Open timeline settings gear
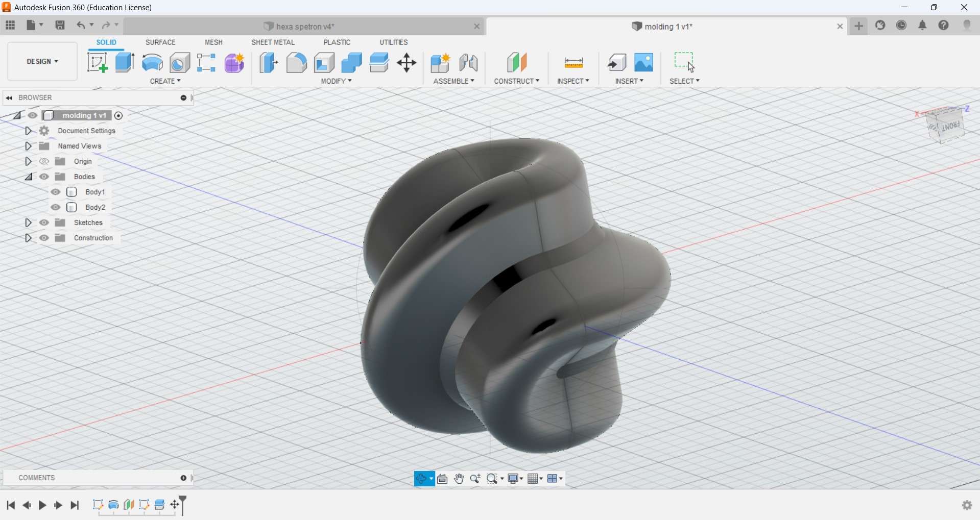The width and height of the screenshot is (980, 520). coord(967,505)
